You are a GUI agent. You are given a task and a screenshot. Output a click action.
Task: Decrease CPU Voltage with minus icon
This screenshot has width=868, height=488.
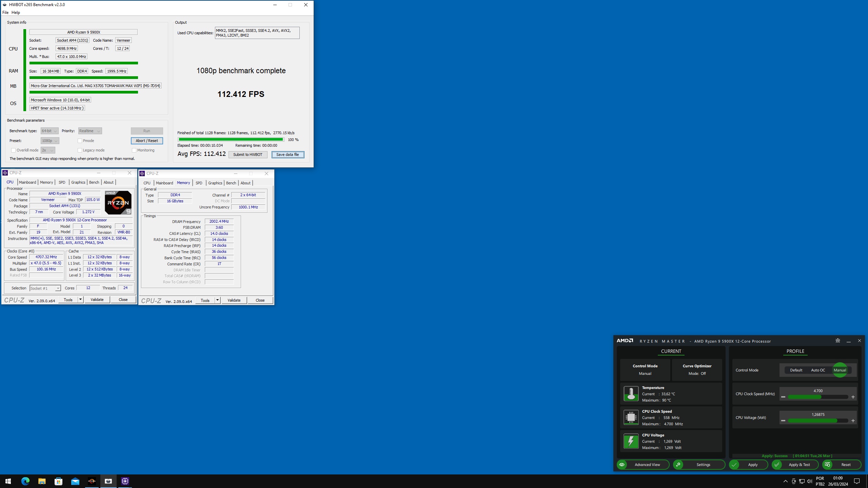[783, 421]
